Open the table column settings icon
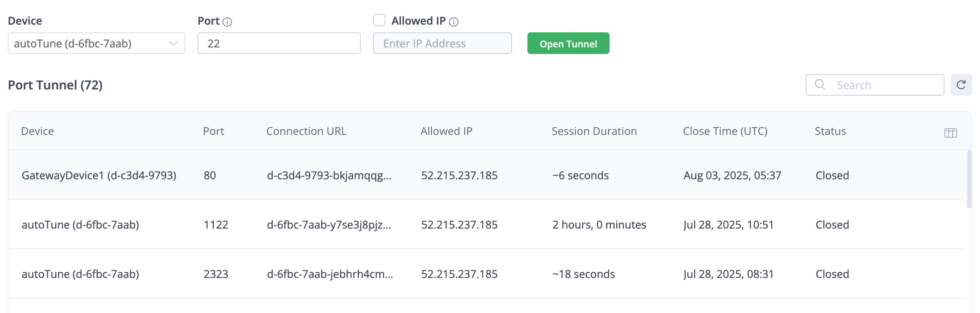The height and width of the screenshot is (313, 980). (x=950, y=133)
